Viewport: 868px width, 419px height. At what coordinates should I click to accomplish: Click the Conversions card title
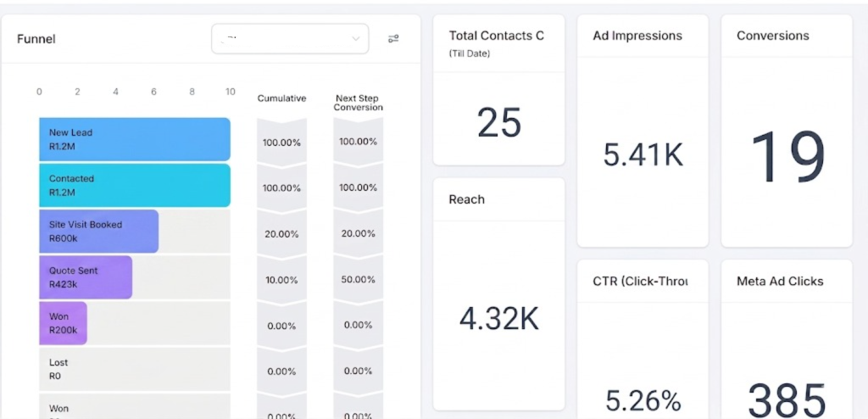pos(773,36)
